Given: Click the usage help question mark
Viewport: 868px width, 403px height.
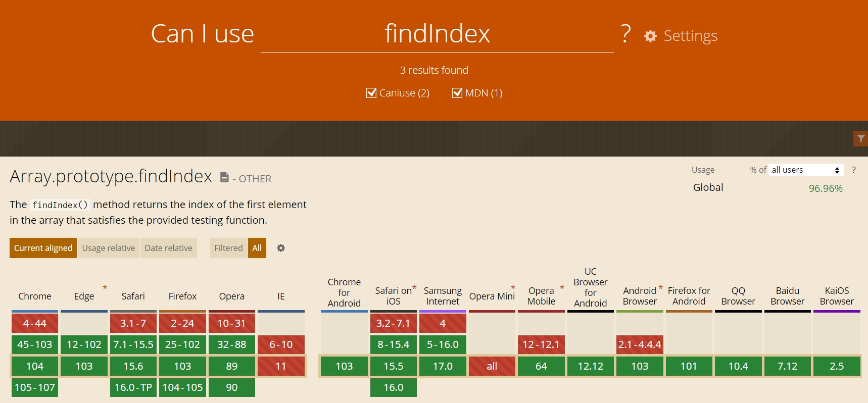Looking at the screenshot, I should (854, 170).
